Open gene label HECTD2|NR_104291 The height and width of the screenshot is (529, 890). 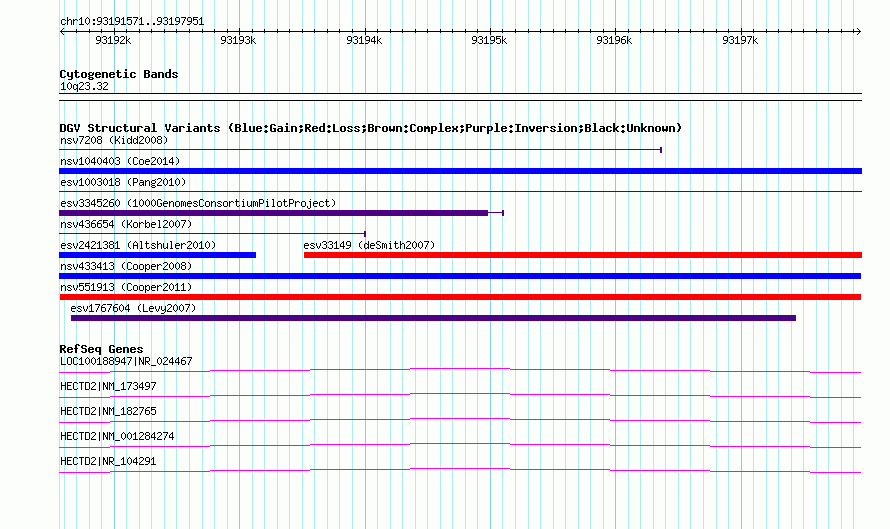tap(108, 461)
